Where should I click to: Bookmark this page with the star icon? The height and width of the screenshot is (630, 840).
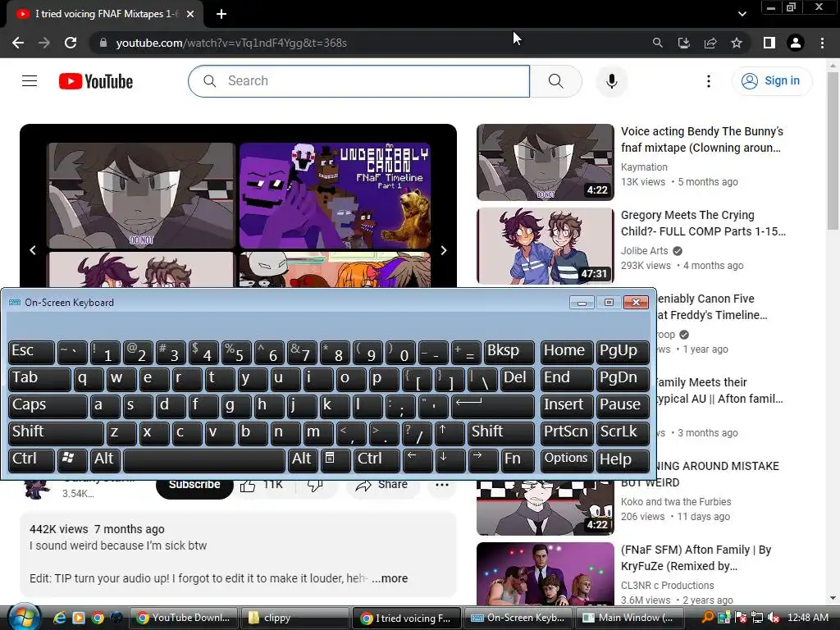point(737,43)
